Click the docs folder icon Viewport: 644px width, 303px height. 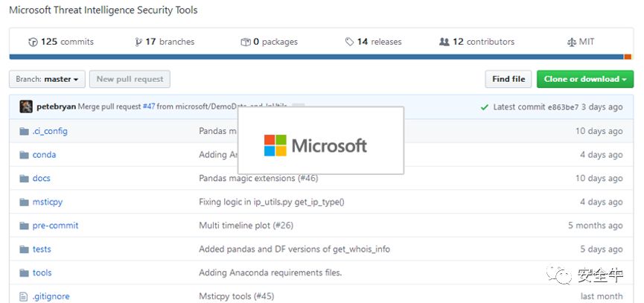click(x=25, y=179)
